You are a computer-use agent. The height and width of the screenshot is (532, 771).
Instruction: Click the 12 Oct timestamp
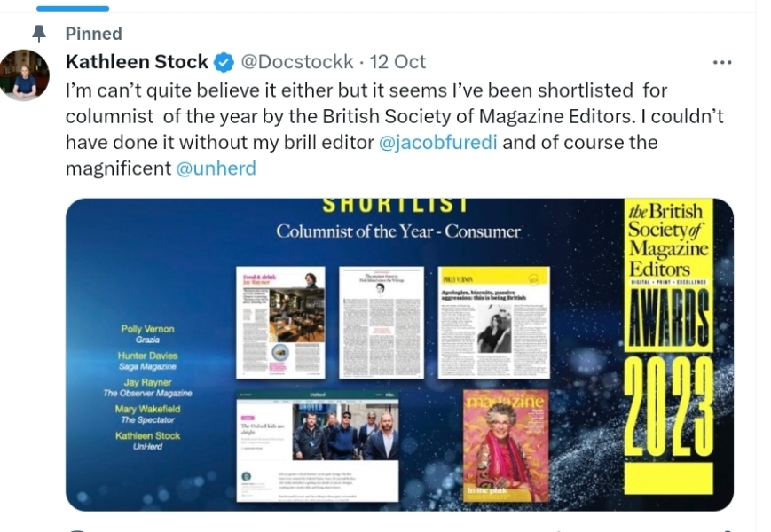(398, 62)
